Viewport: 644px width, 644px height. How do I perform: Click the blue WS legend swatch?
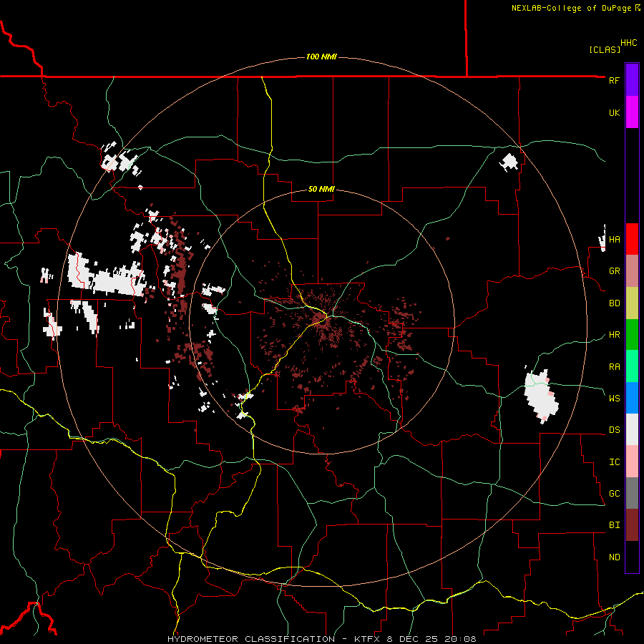coord(632,398)
